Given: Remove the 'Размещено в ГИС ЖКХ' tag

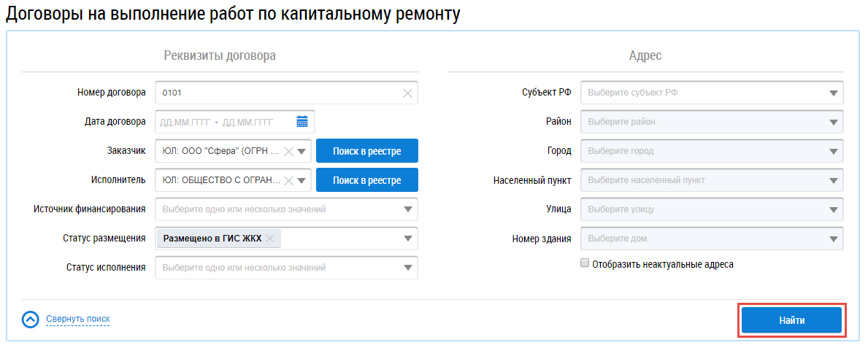Looking at the screenshot, I should pos(270,238).
